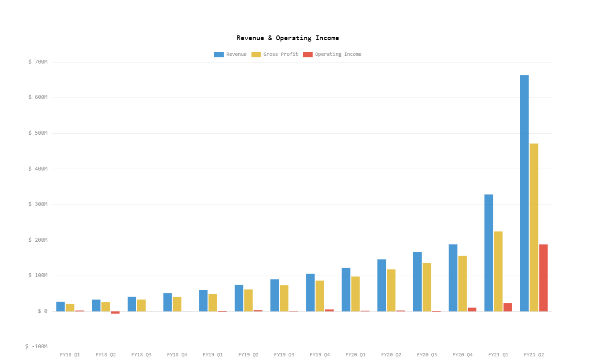The width and height of the screenshot is (613, 364).
Task: Click the blue Revenue legend swatch
Action: click(x=219, y=54)
